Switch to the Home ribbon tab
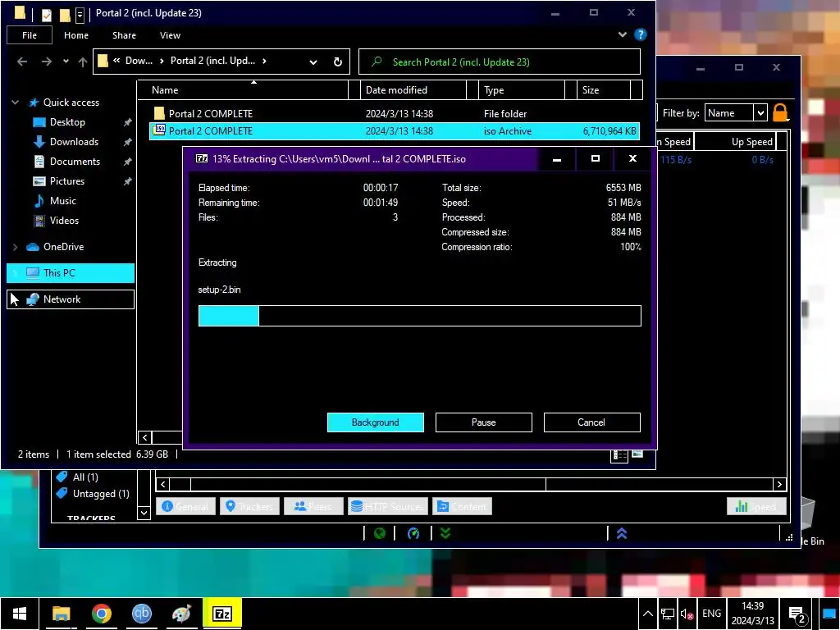The width and height of the screenshot is (840, 630). (x=76, y=35)
